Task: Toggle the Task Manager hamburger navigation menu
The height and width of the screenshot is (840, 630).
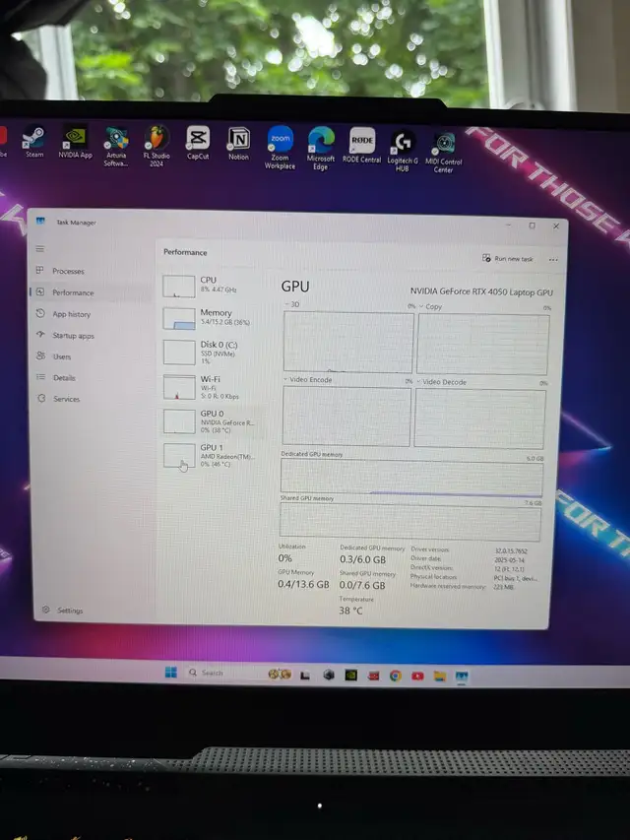Action: tap(40, 248)
